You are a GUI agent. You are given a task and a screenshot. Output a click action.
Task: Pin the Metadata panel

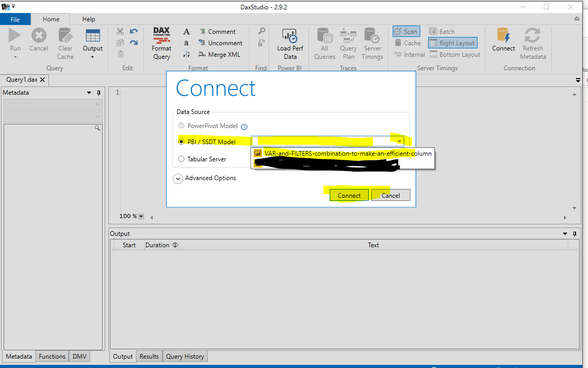pos(98,93)
